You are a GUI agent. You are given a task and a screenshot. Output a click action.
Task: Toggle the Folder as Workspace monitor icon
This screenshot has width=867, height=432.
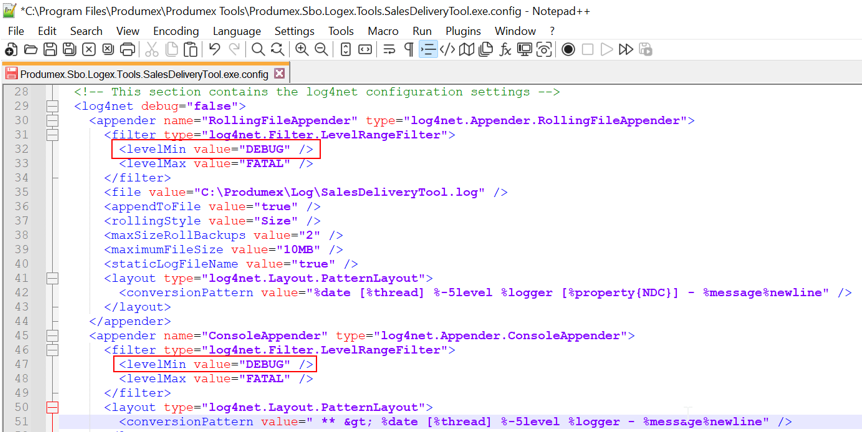point(524,50)
